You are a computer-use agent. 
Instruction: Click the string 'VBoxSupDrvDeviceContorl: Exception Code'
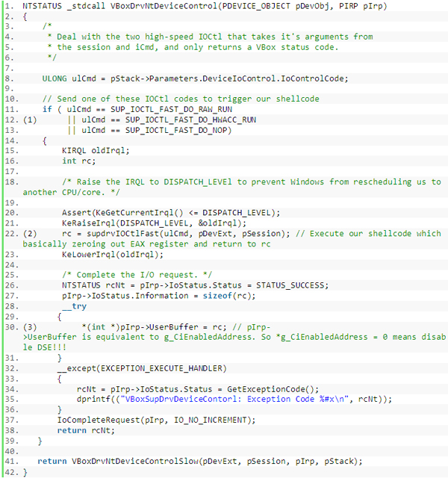pos(220,400)
